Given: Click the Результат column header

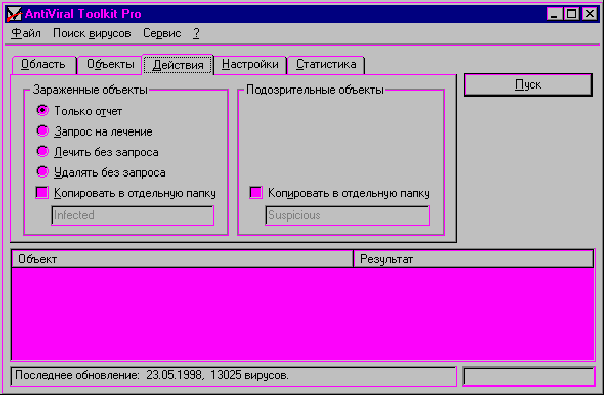Looking at the screenshot, I should (473, 259).
